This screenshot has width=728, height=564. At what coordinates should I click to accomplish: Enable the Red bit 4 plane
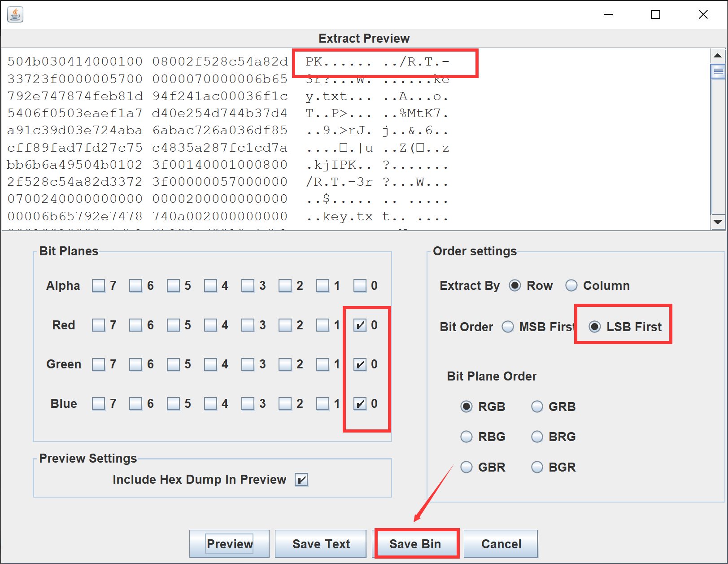click(210, 325)
